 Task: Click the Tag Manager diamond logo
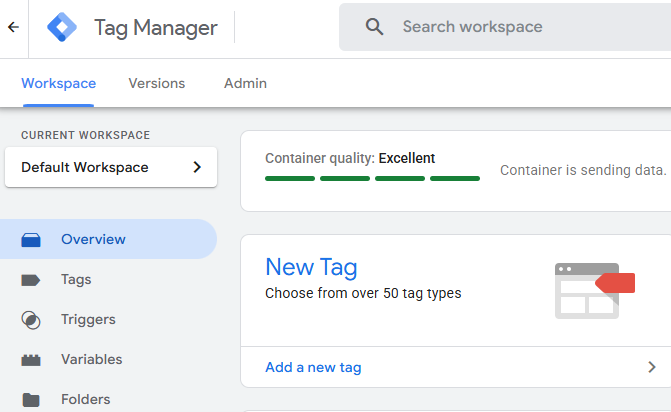point(62,27)
